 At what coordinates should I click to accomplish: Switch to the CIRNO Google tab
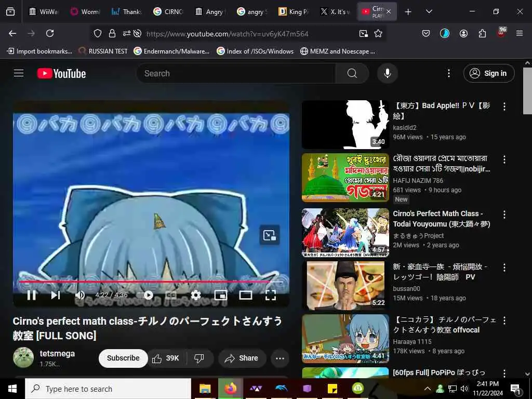tap(169, 11)
